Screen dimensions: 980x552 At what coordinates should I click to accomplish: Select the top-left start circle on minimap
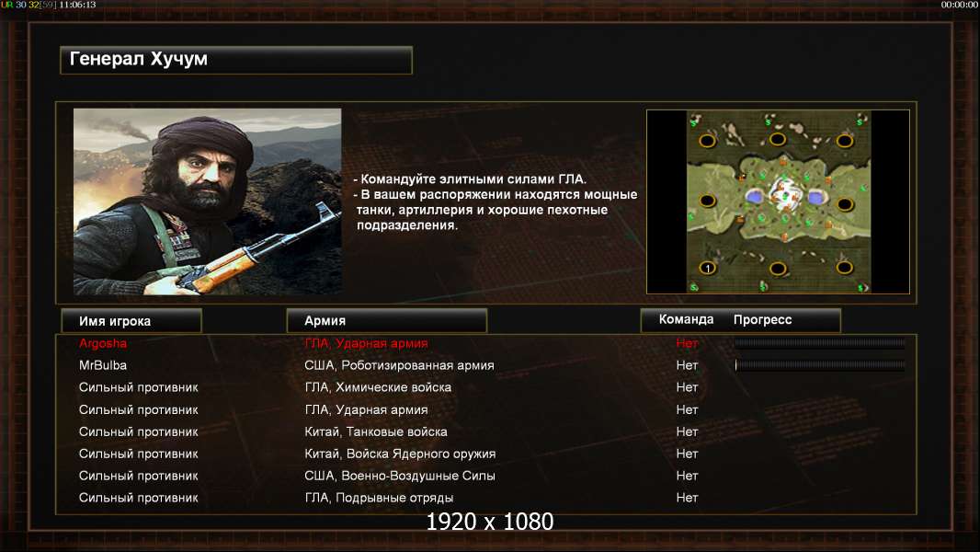pos(708,141)
